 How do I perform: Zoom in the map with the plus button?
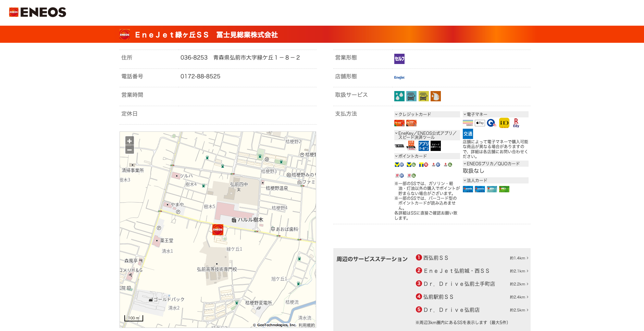click(129, 141)
